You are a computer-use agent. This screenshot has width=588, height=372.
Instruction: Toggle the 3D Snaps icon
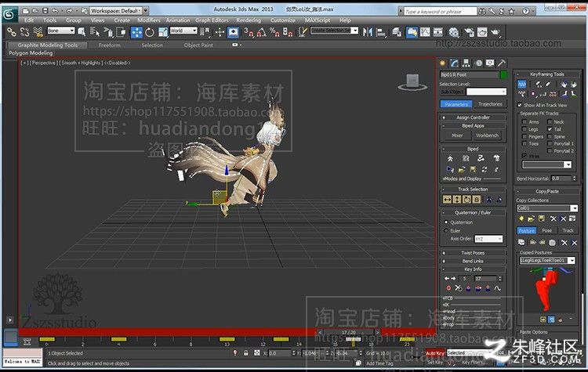click(x=249, y=33)
